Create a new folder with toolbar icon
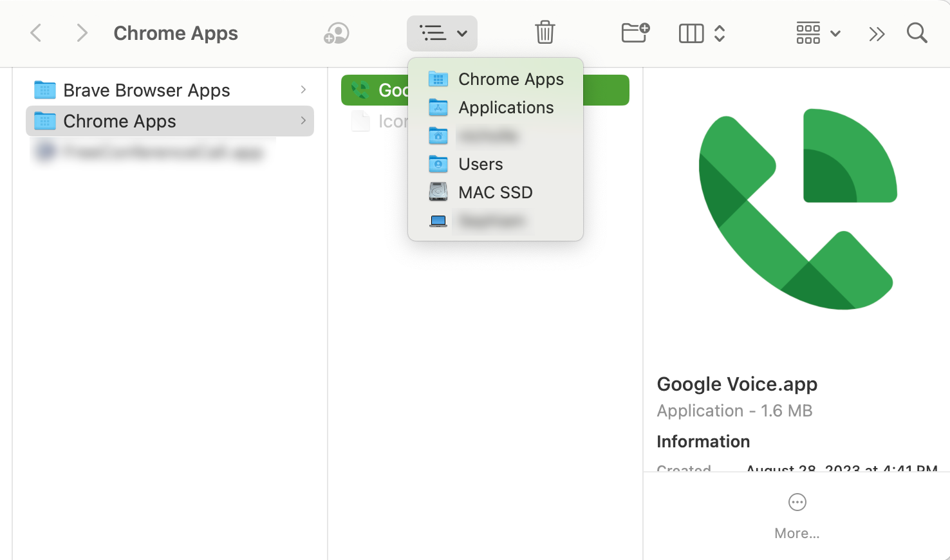 point(636,33)
